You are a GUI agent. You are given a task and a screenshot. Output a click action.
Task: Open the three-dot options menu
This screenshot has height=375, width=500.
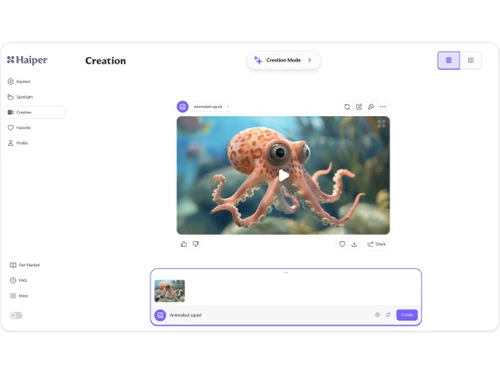tap(383, 107)
